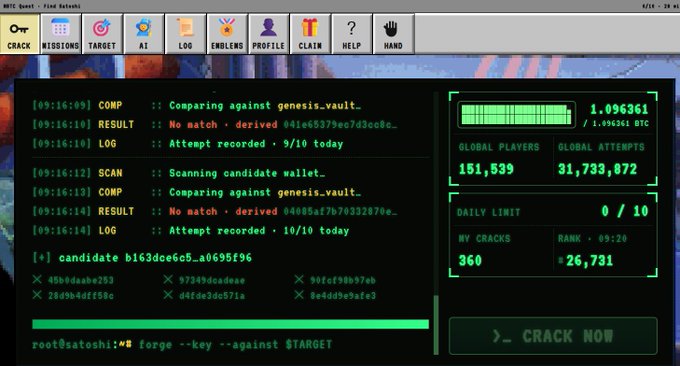Click failed hash 90fcf98b97eb
680x366 pixels.
click(x=335, y=280)
